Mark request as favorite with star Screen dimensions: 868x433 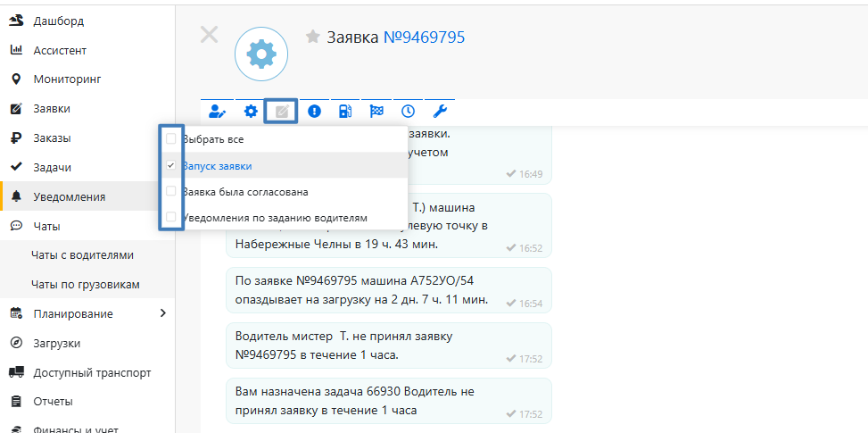pos(313,37)
